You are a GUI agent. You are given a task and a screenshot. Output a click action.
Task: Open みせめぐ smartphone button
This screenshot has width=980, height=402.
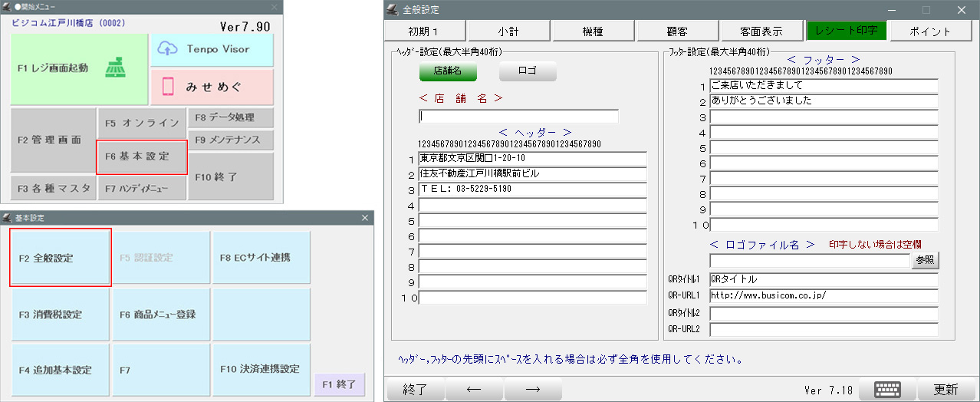pos(211,87)
